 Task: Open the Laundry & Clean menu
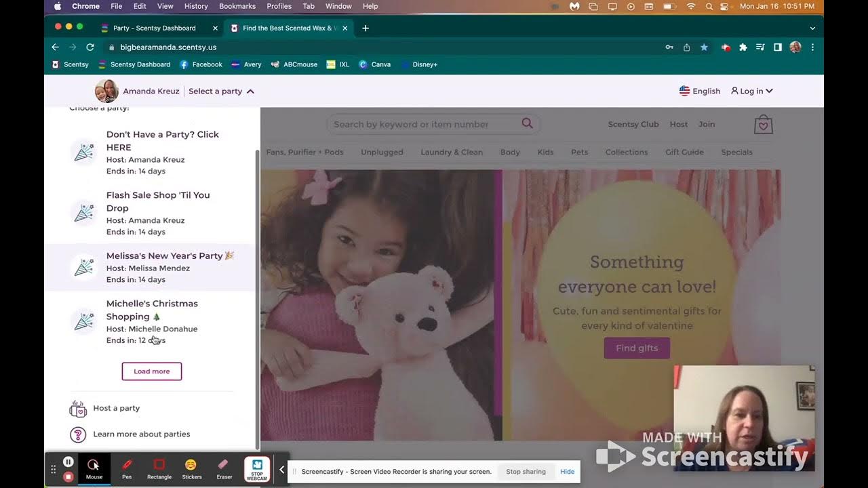pyautogui.click(x=452, y=152)
